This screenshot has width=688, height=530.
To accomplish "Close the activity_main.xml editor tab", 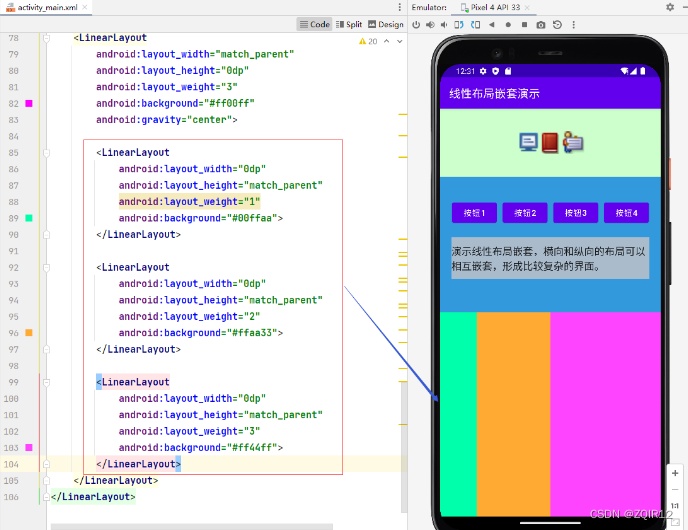I will 85,7.
